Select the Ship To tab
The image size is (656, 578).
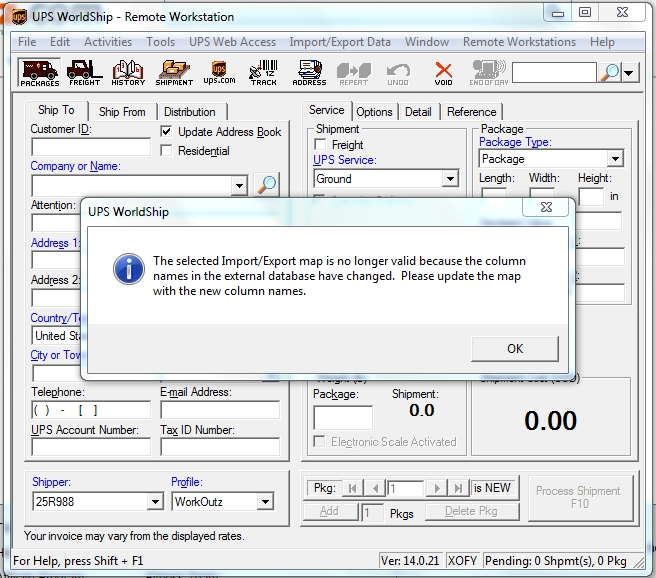[56, 110]
